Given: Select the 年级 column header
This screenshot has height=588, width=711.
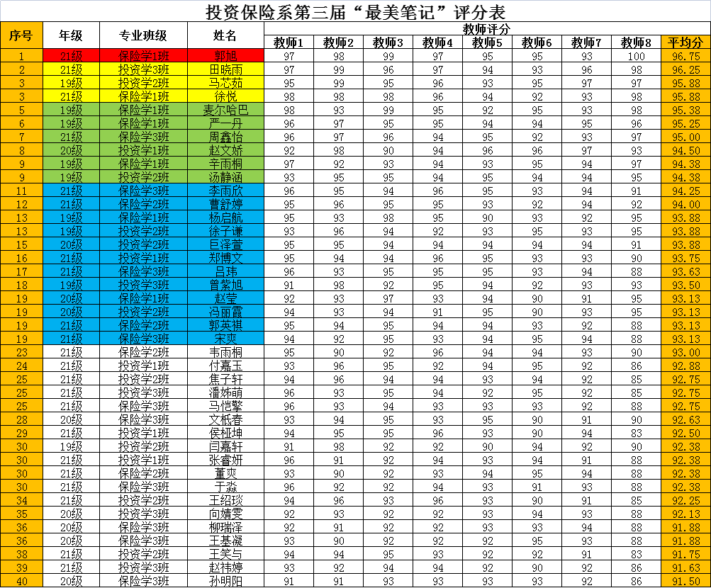Looking at the screenshot, I should pyautogui.click(x=71, y=35).
